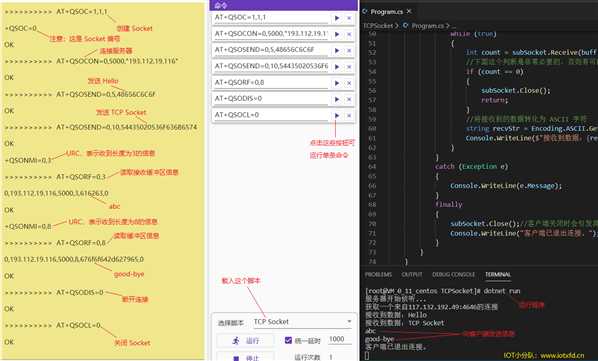Click the delay value field showing 1000
Viewport: 598px width, 361px height.
pyautogui.click(x=340, y=339)
